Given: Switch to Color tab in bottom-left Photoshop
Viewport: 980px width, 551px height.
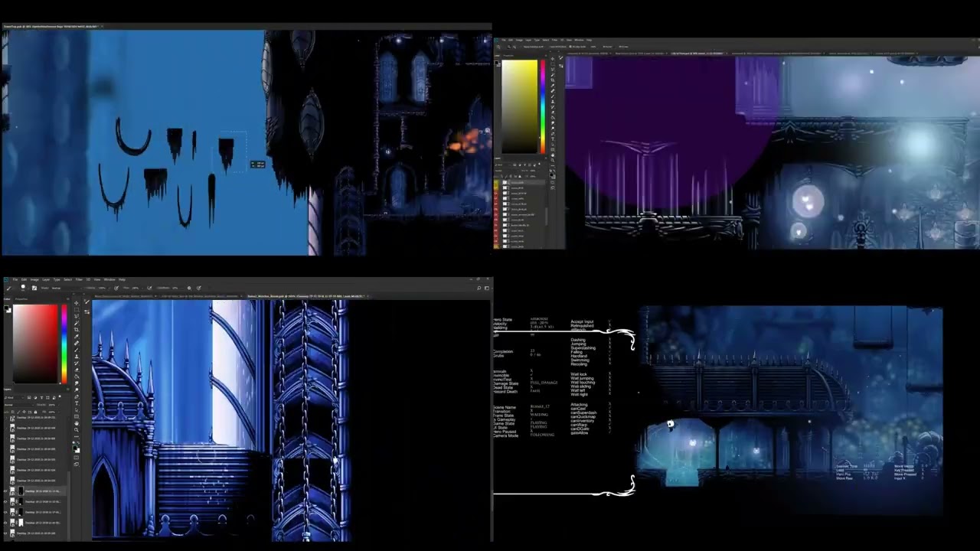Looking at the screenshot, I should click(7, 299).
